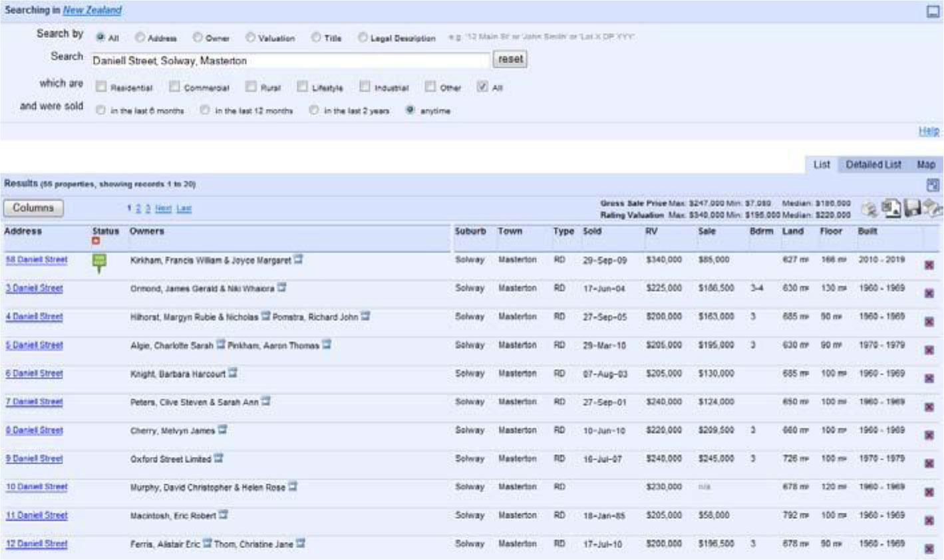Open the owner icon beside Cherry, Melvyn James
Viewport: 944px width, 560px height.
coord(223,430)
